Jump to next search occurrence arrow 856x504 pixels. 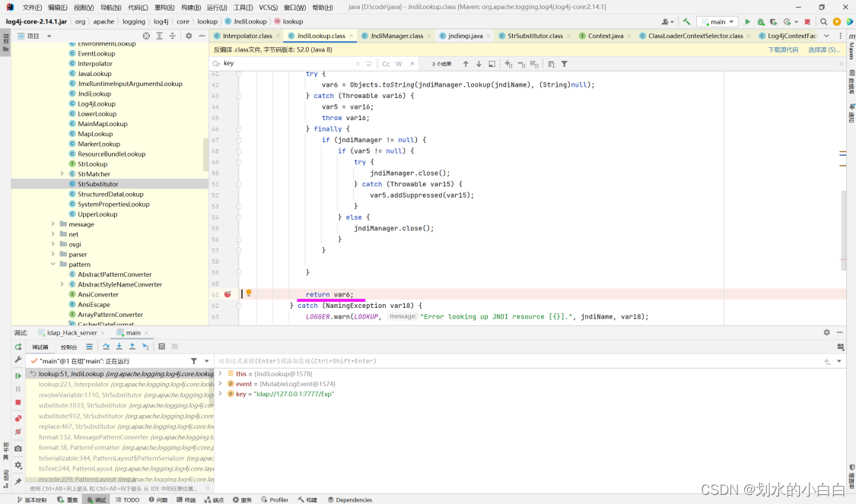(479, 64)
